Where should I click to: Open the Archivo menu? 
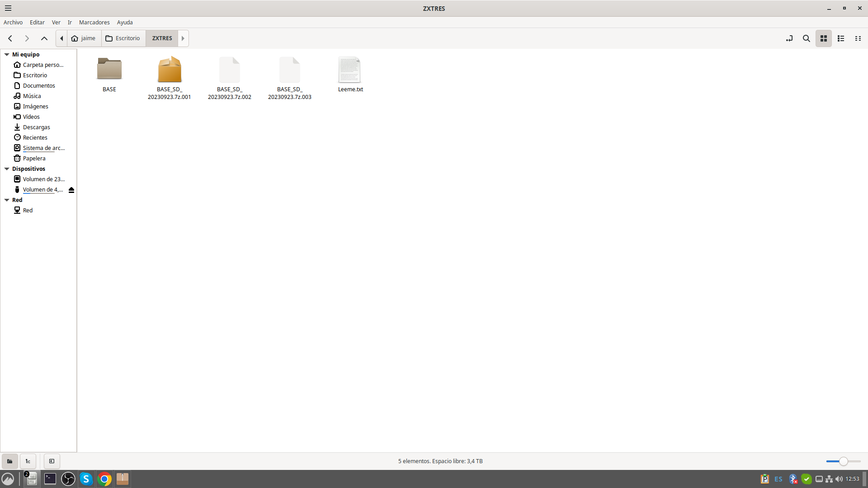pos(13,22)
